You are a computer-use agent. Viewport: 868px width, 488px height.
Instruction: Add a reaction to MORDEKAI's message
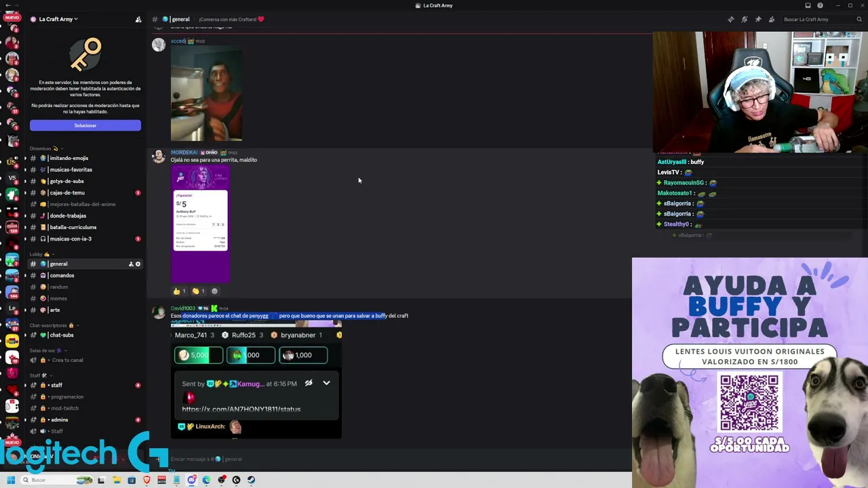coord(214,291)
